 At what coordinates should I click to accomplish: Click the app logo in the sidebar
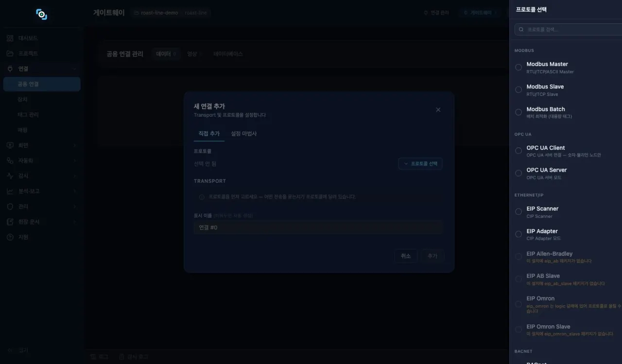click(41, 15)
